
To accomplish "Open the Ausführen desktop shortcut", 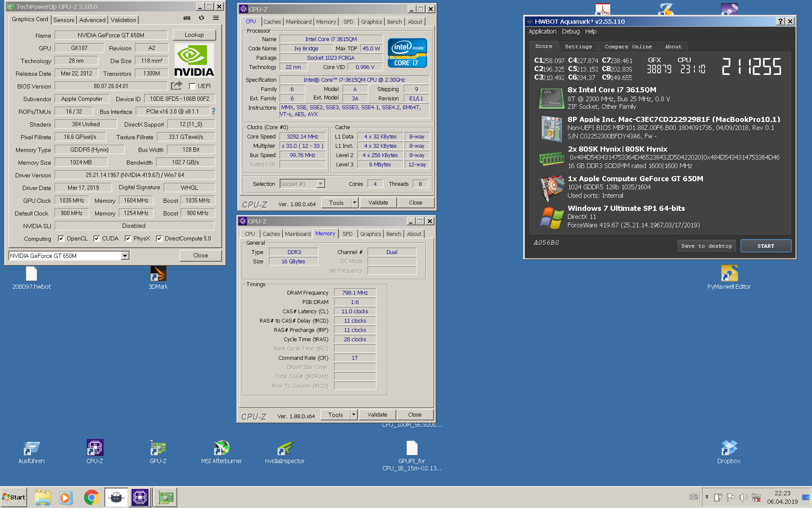I will click(x=31, y=452).
